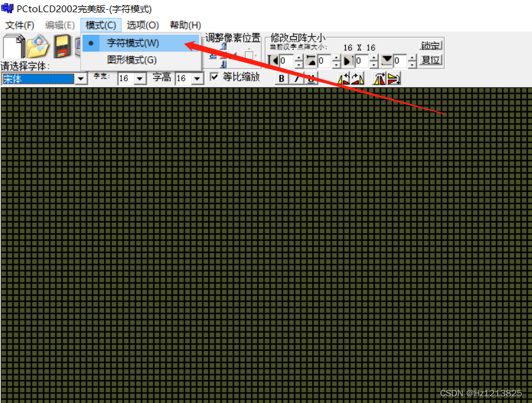Click the bottom margin value field
Viewport: 532px width, 403px height.
(400, 61)
